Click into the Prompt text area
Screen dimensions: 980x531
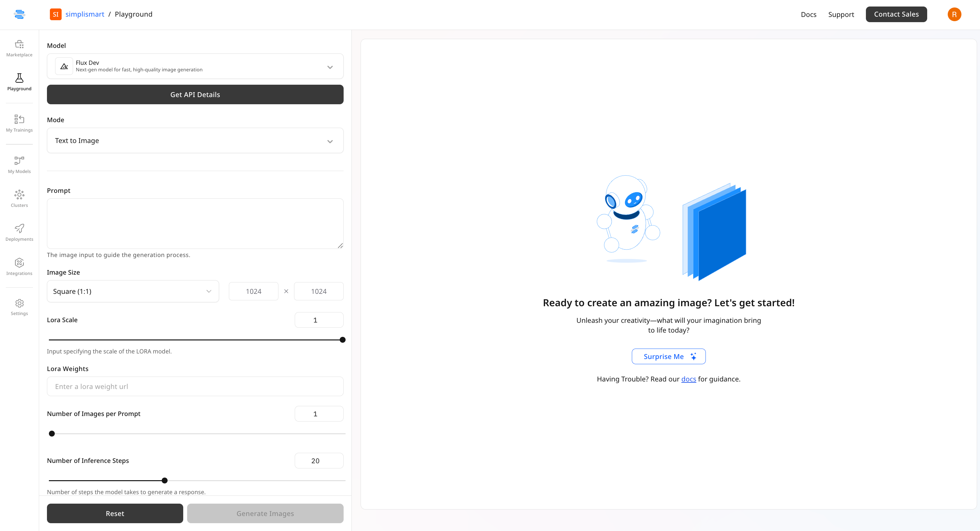[195, 223]
